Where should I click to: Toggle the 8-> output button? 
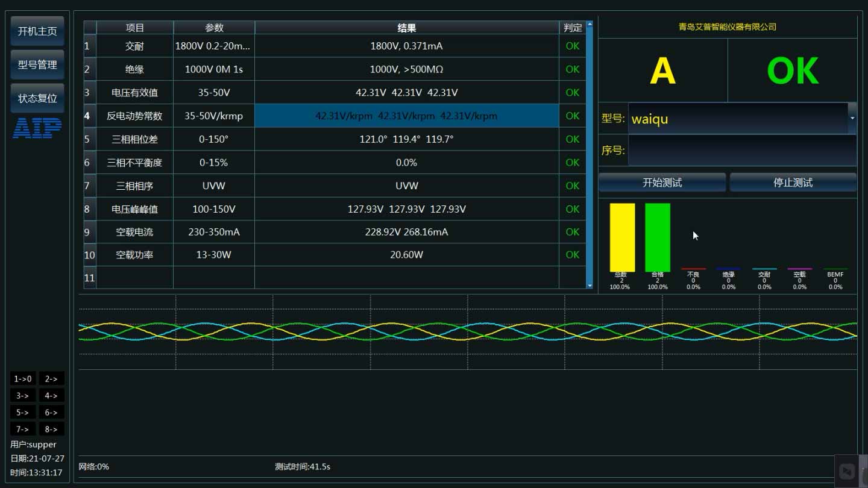(x=51, y=430)
